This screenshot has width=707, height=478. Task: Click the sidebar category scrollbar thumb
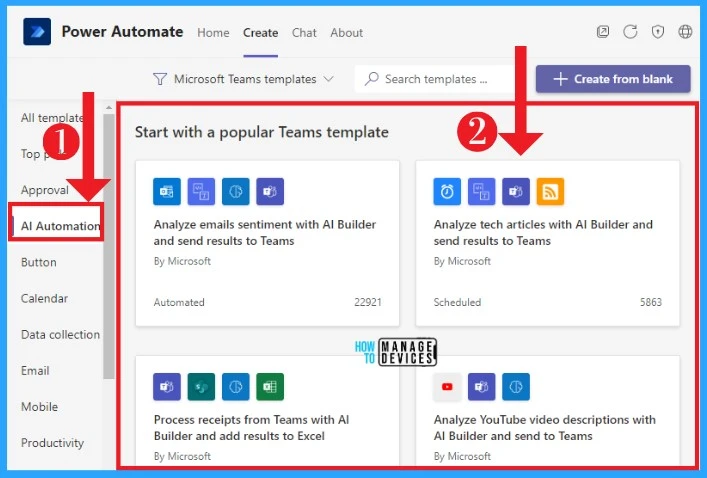[x=108, y=246]
